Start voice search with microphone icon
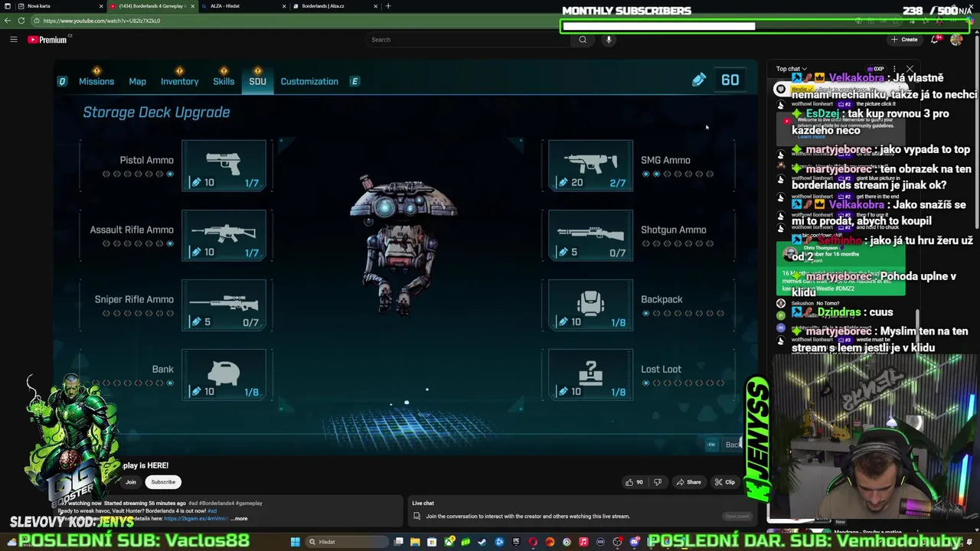The height and width of the screenshot is (551, 980). coord(609,40)
